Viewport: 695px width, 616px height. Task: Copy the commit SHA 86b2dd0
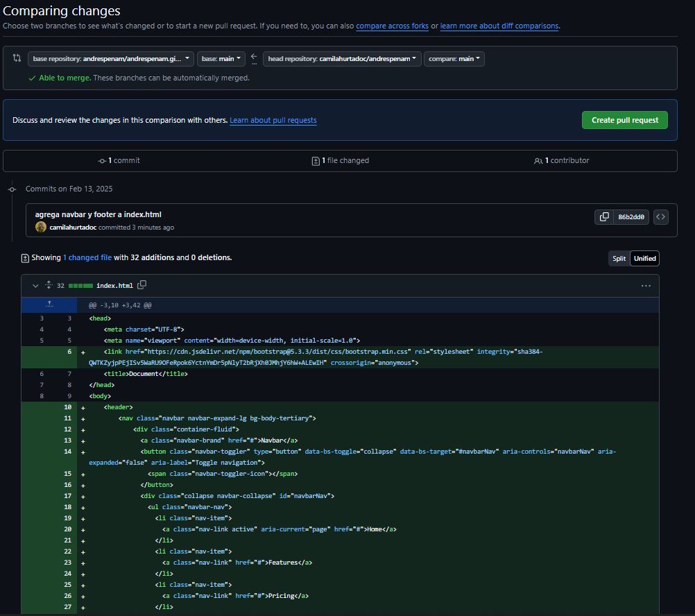point(603,216)
